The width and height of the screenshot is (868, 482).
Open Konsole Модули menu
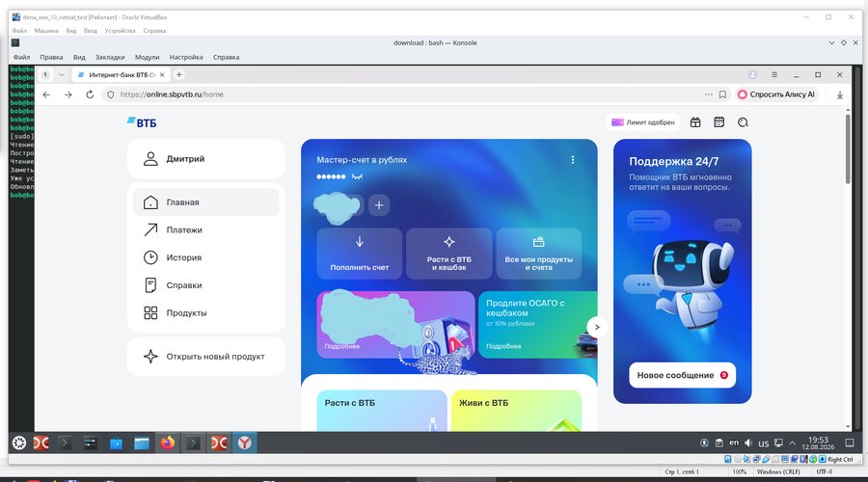click(x=147, y=57)
